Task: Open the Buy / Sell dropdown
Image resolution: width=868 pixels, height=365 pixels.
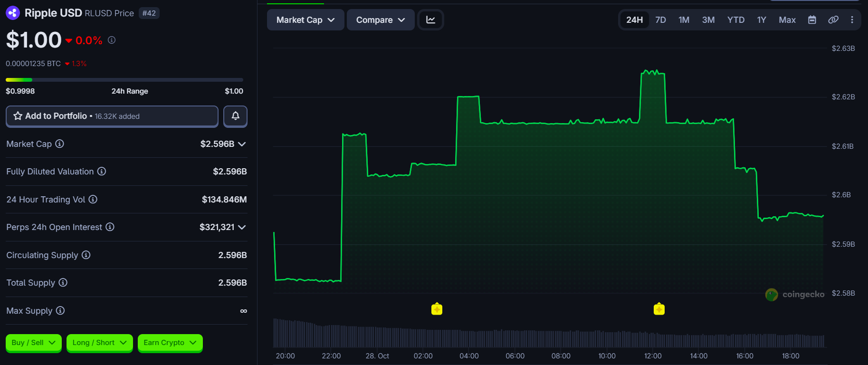Action: (x=34, y=343)
